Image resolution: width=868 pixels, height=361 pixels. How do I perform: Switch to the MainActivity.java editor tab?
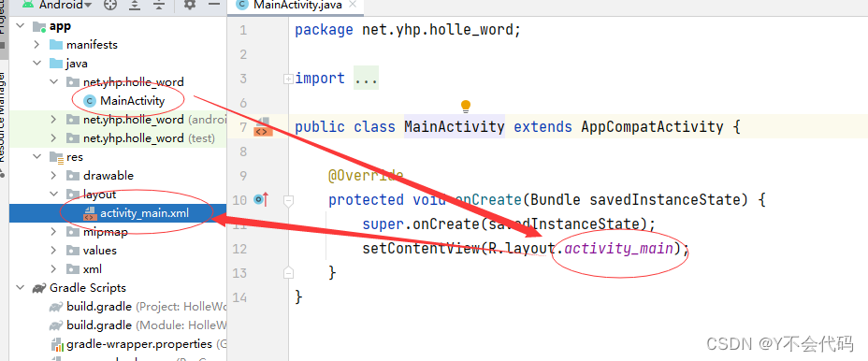pos(297,6)
